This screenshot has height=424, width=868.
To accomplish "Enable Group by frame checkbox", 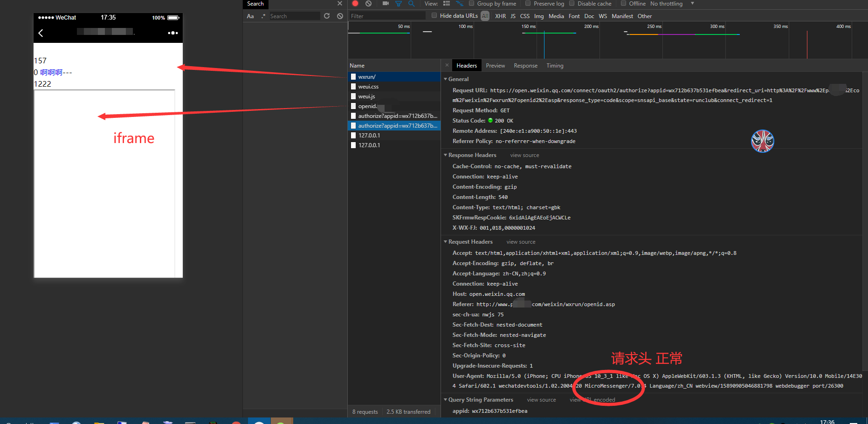I will [471, 3].
